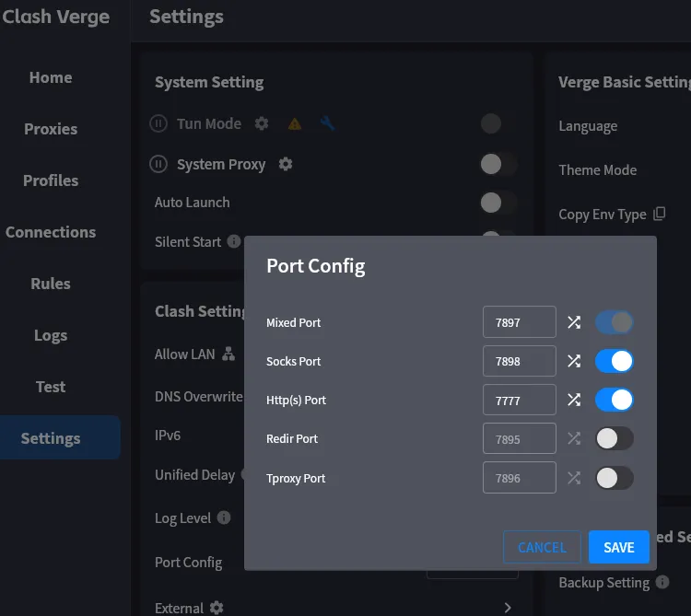This screenshot has height=616, width=691.
Task: Randomize the Http(s) Port value
Action: click(x=574, y=400)
